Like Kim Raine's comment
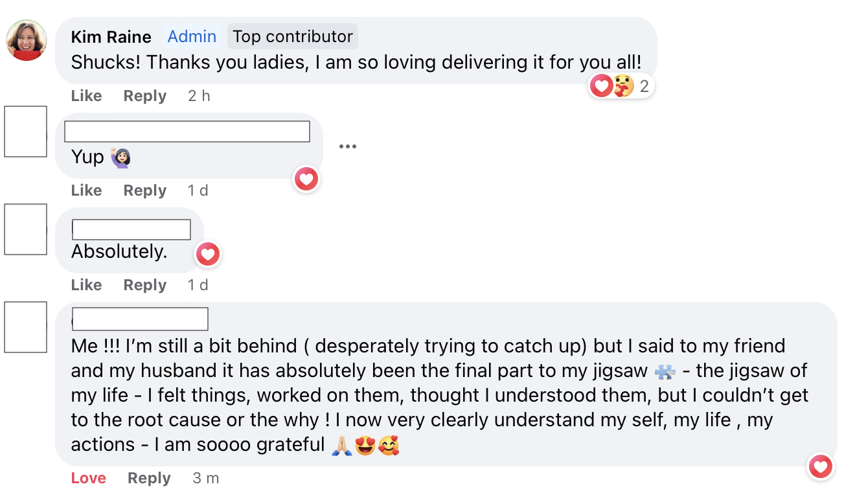Screen dimensions: 855x504 tap(86, 96)
